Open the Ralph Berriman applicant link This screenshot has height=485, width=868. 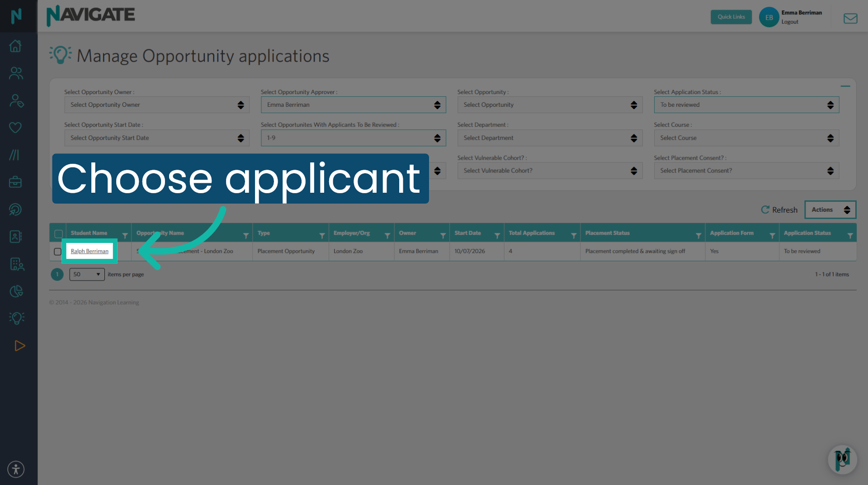pos(90,251)
